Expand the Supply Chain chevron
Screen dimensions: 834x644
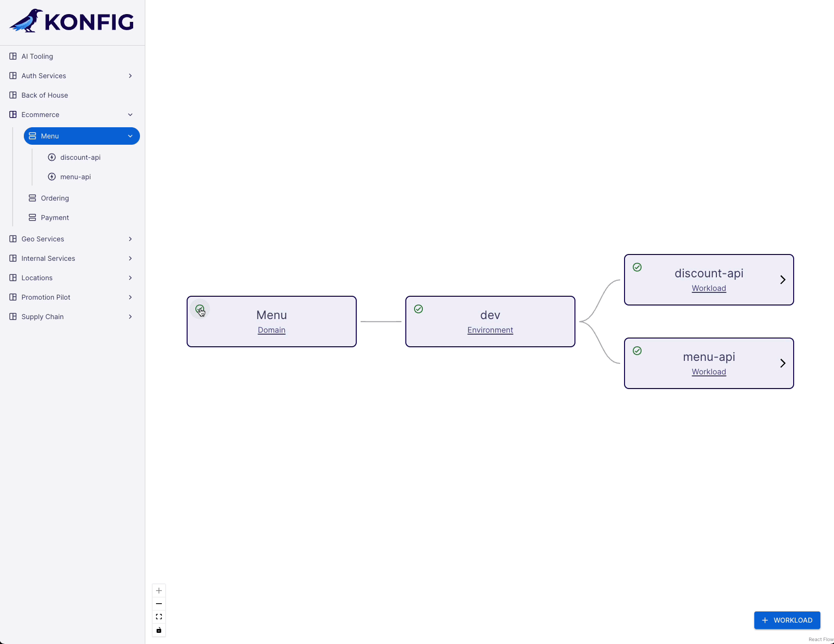point(130,317)
